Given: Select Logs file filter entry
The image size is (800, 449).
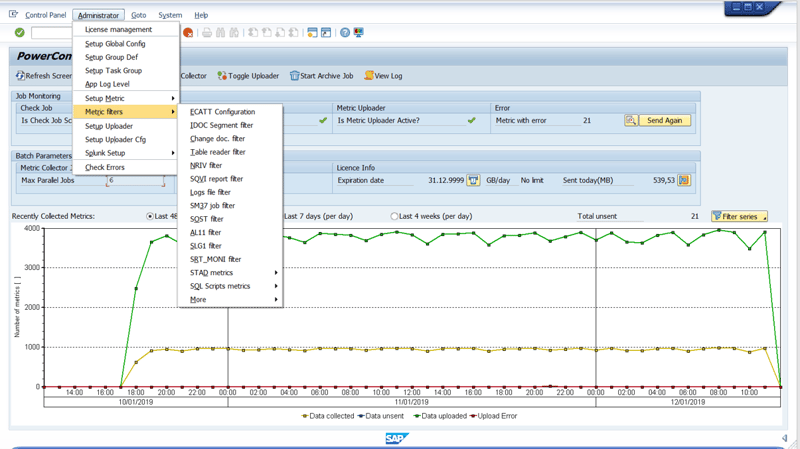Looking at the screenshot, I should pyautogui.click(x=230, y=192).
